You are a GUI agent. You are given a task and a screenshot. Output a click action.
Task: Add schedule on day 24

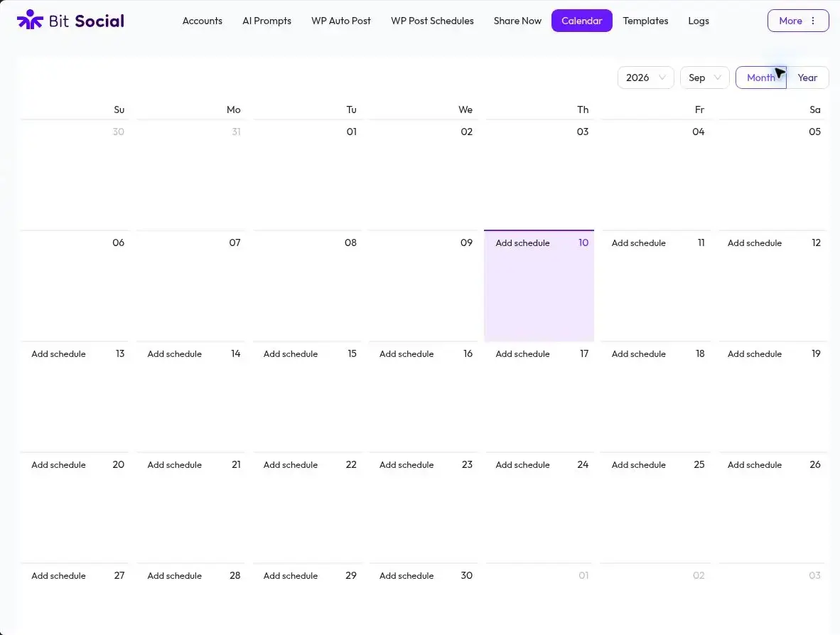522,464
